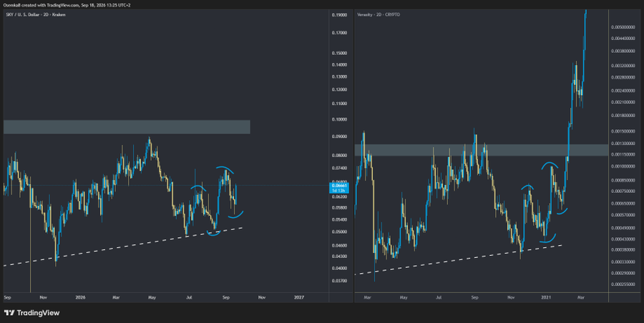Click the 0.05800 price axis label
This screenshot has height=323, width=644.
coord(339,208)
